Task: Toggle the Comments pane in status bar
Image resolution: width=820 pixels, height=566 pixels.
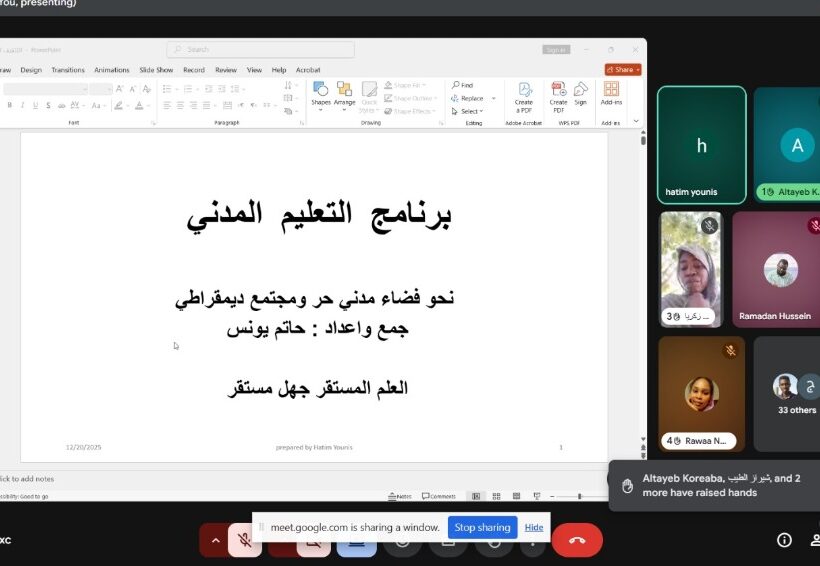Action: [x=439, y=496]
